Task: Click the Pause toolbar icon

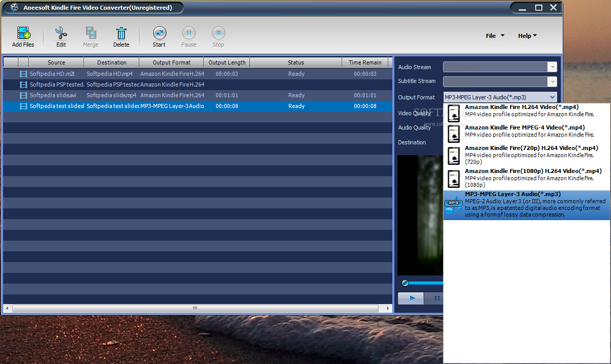Action: click(188, 33)
